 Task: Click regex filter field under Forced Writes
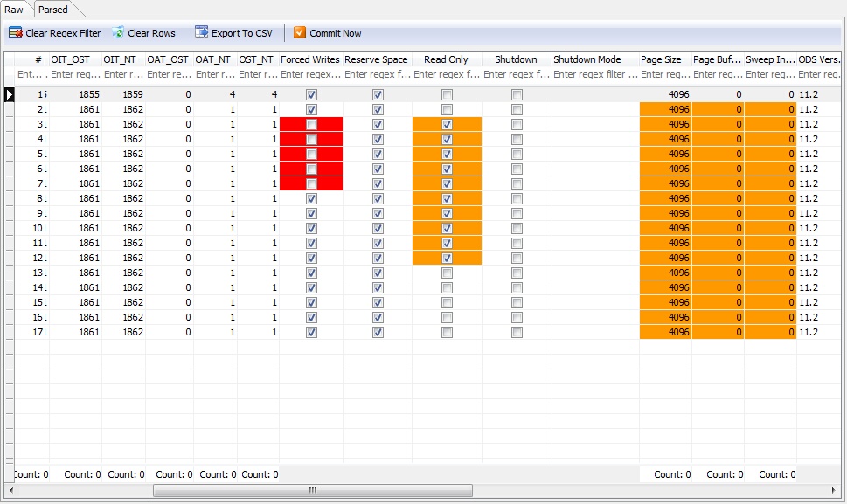click(x=311, y=74)
